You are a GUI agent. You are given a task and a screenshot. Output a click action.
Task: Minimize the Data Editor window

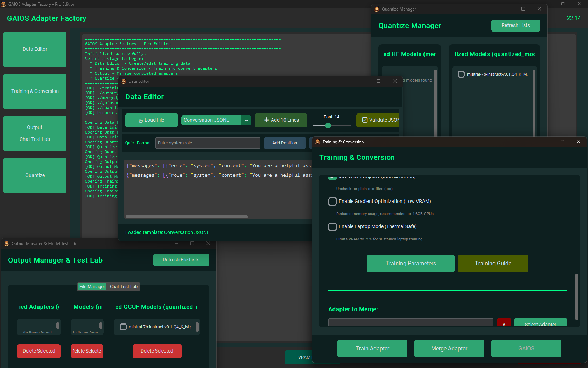point(363,81)
